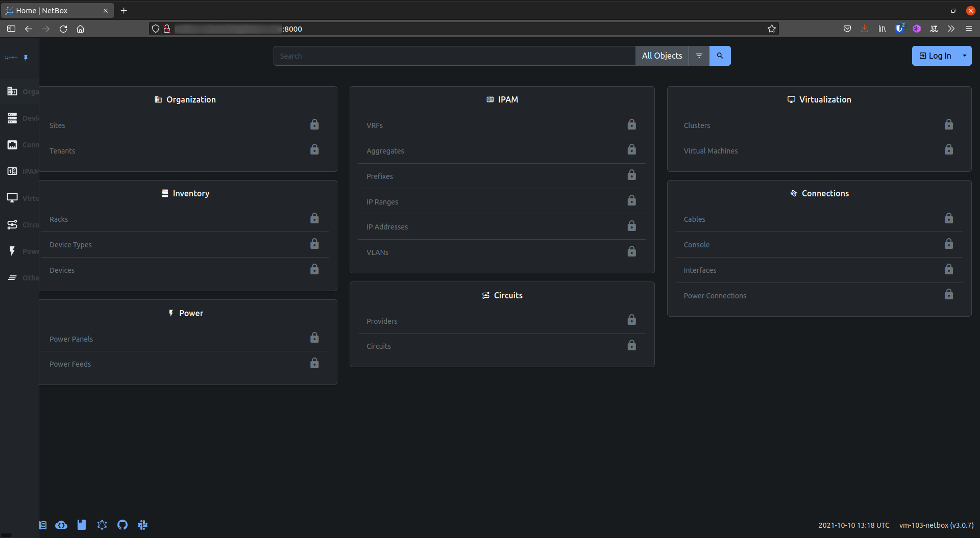This screenshot has height=538, width=980.
Task: Open the Virtualization monitor icon in sidebar
Action: coord(12,197)
